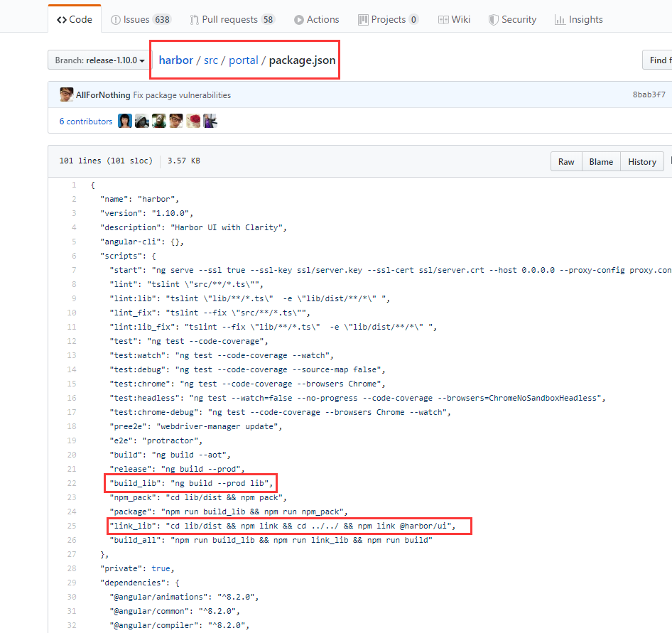Click the "build_lib" script line
The width and height of the screenshot is (672, 633).
tap(191, 483)
